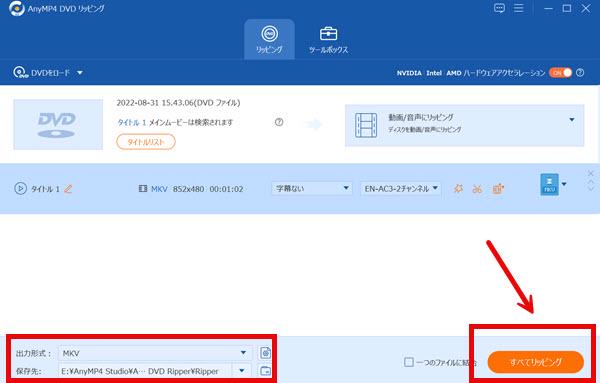Toggle hardware acceleration ON switch
The width and height of the screenshot is (600, 383).
click(x=560, y=73)
